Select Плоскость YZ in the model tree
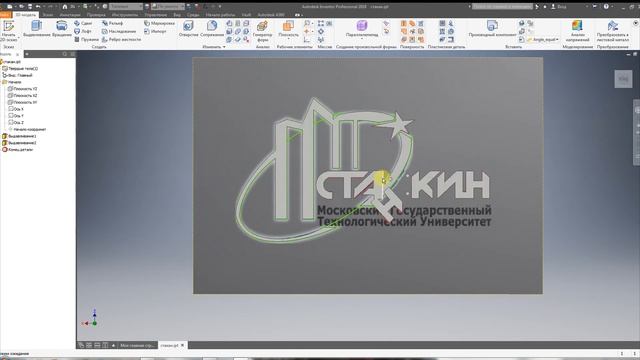 click(23, 89)
